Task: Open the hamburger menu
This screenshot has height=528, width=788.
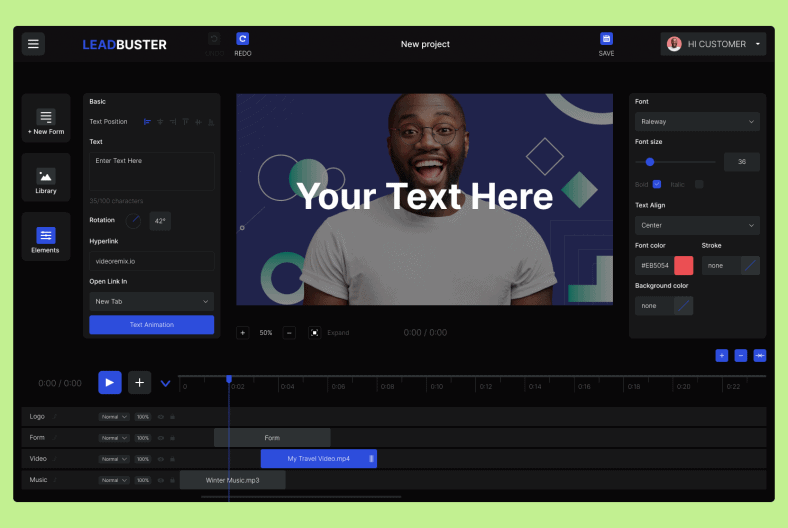Action: pyautogui.click(x=34, y=44)
